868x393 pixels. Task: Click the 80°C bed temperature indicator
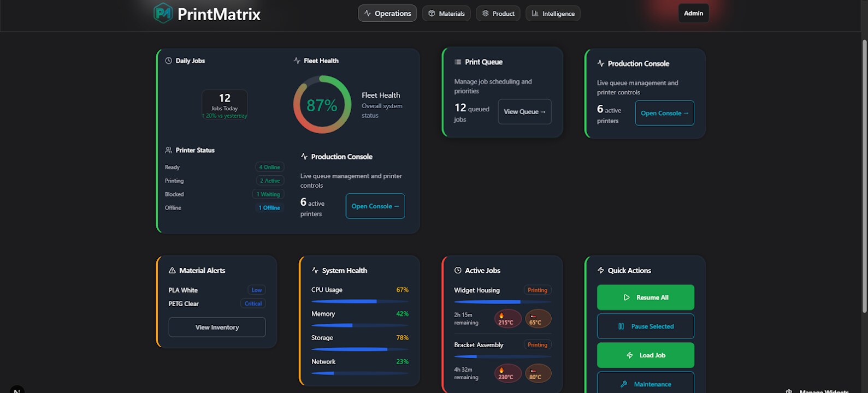(x=538, y=373)
